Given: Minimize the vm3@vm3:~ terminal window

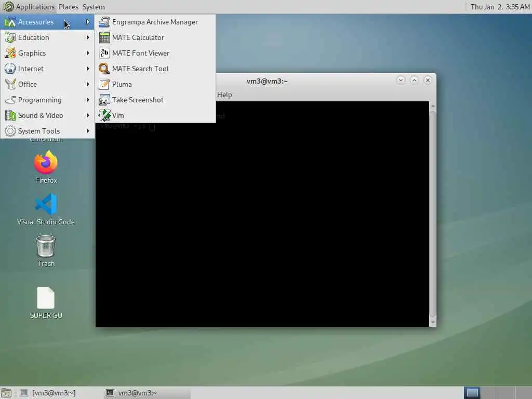Looking at the screenshot, I should click(401, 81).
